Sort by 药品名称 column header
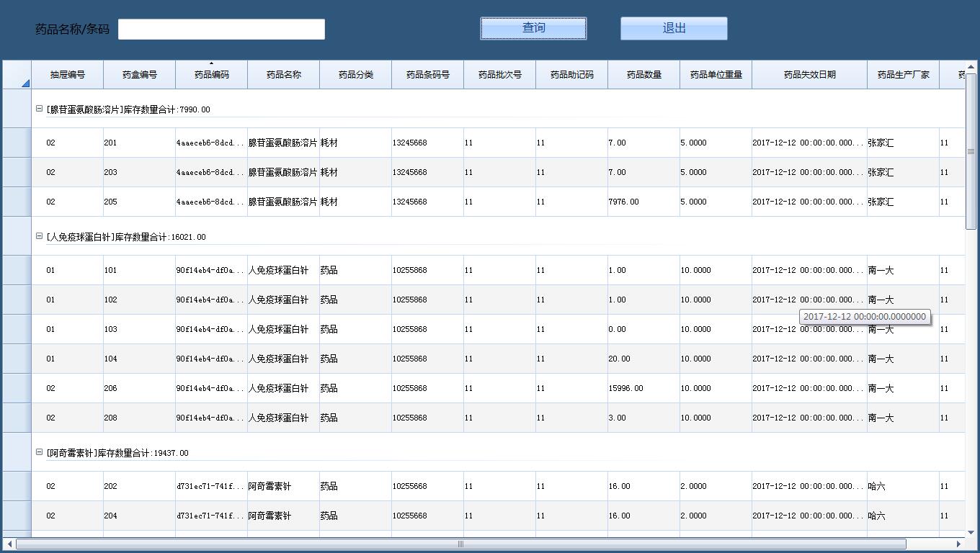980x553 pixels. pos(283,75)
